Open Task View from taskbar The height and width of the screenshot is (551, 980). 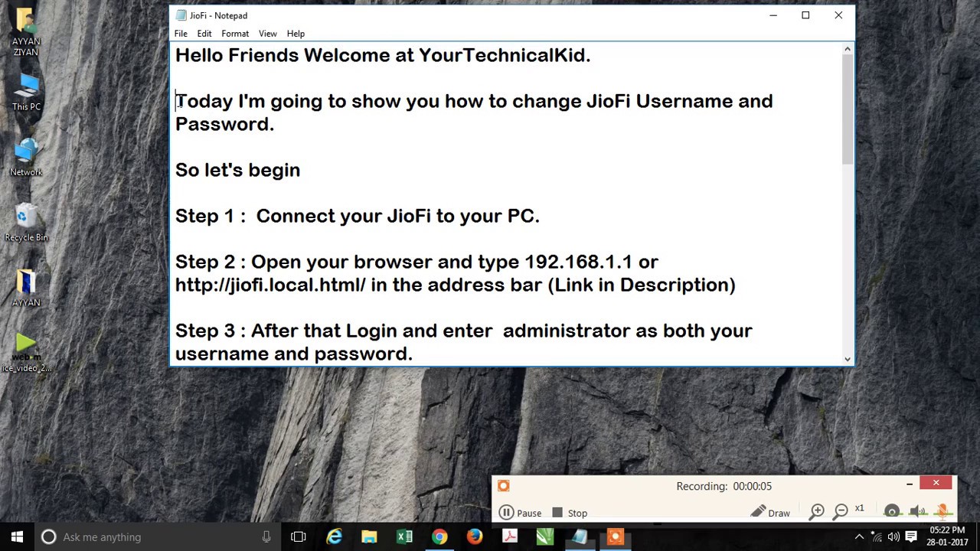pyautogui.click(x=299, y=537)
